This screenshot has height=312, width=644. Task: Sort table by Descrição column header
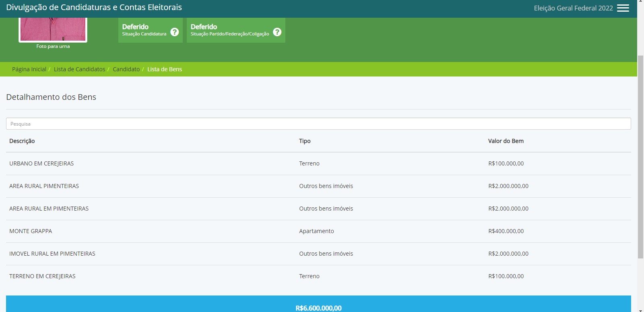tap(22, 141)
